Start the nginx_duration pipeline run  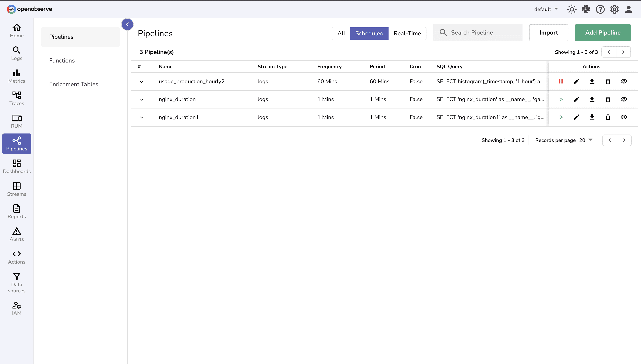pos(561,99)
